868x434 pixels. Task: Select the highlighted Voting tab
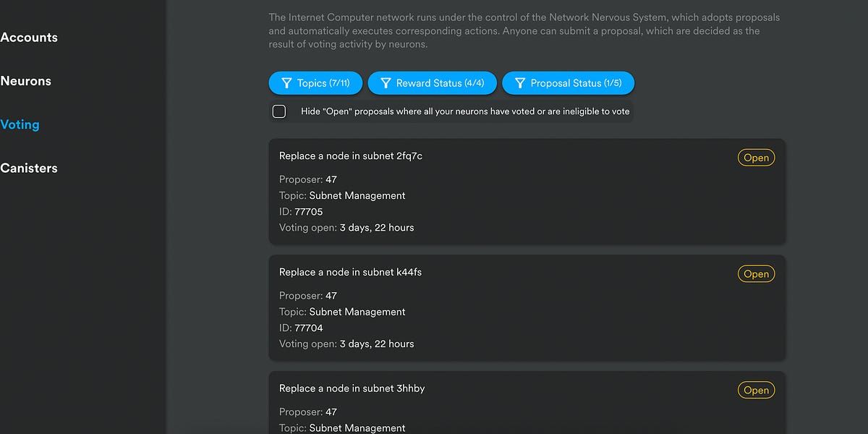click(x=20, y=124)
